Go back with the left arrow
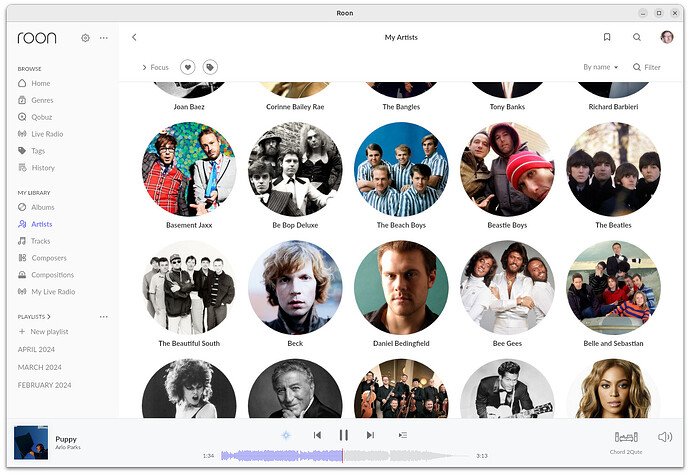The height and width of the screenshot is (475, 690). pos(134,37)
